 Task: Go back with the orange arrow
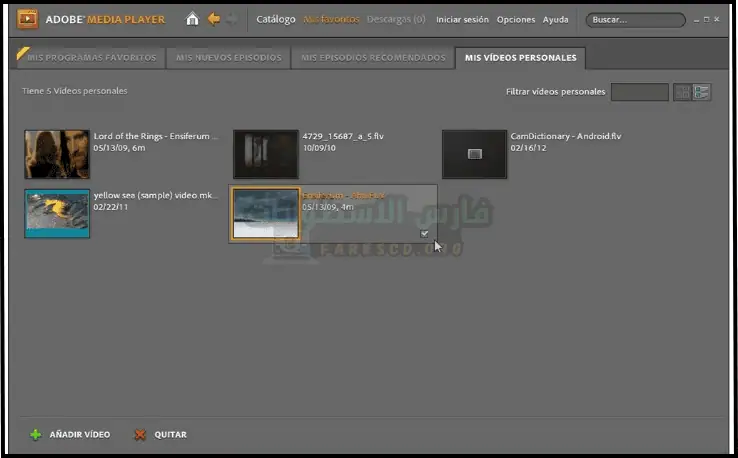[213, 19]
